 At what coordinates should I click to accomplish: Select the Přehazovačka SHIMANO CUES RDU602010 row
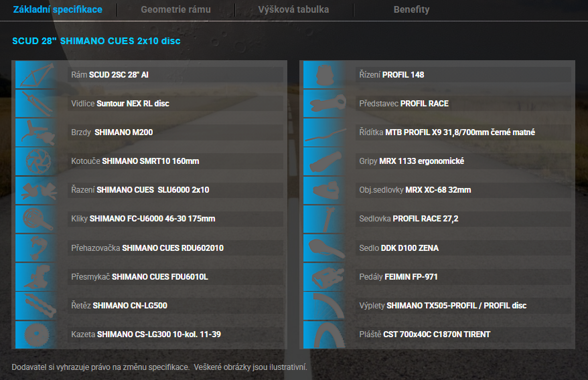pyautogui.click(x=175, y=248)
